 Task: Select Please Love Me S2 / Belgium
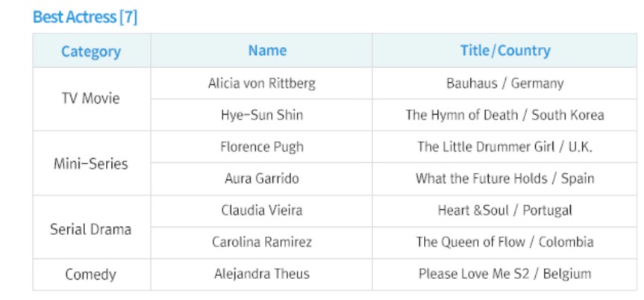504,274
